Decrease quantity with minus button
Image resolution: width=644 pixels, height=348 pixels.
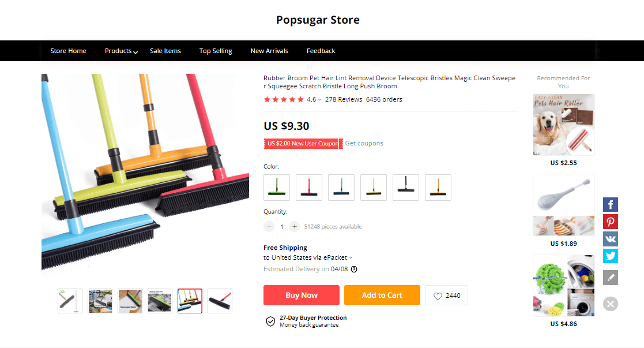[269, 227]
